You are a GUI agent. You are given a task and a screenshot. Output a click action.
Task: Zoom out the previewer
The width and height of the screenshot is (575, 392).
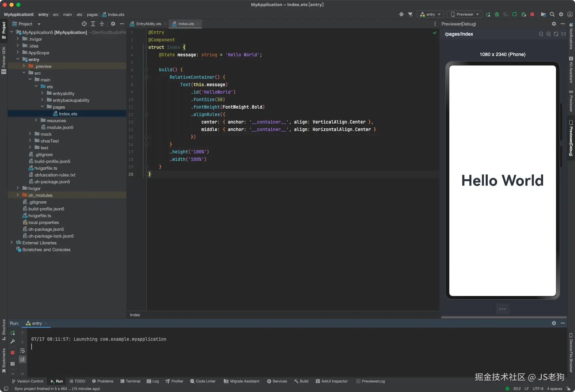[541, 34]
